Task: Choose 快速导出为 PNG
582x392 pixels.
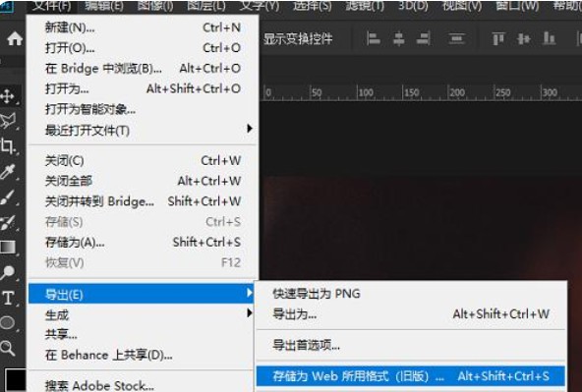Action: coord(411,294)
